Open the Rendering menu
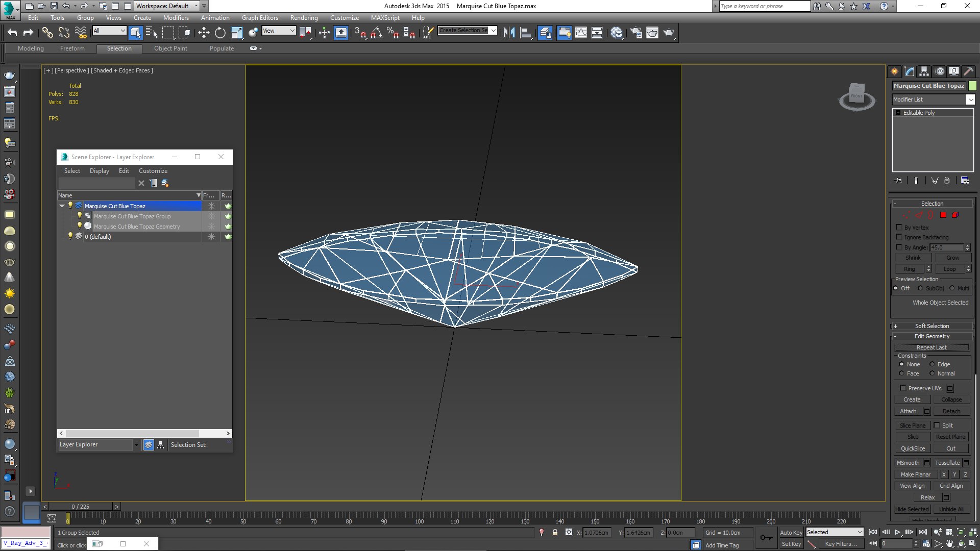Viewport: 980px width, 551px height. coord(304,17)
